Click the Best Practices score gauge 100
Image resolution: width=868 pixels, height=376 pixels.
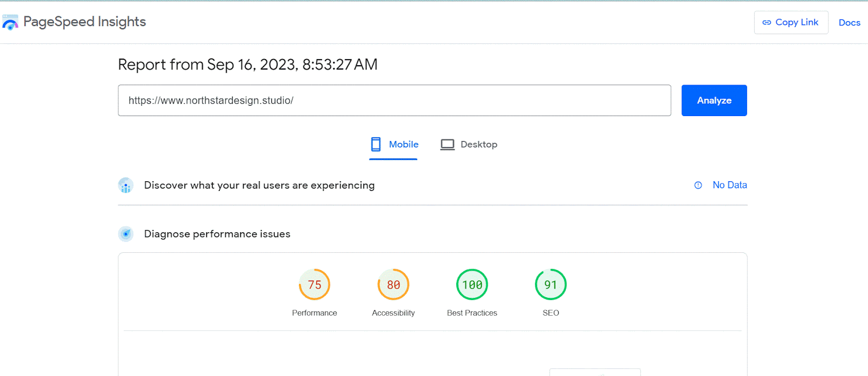472,285
